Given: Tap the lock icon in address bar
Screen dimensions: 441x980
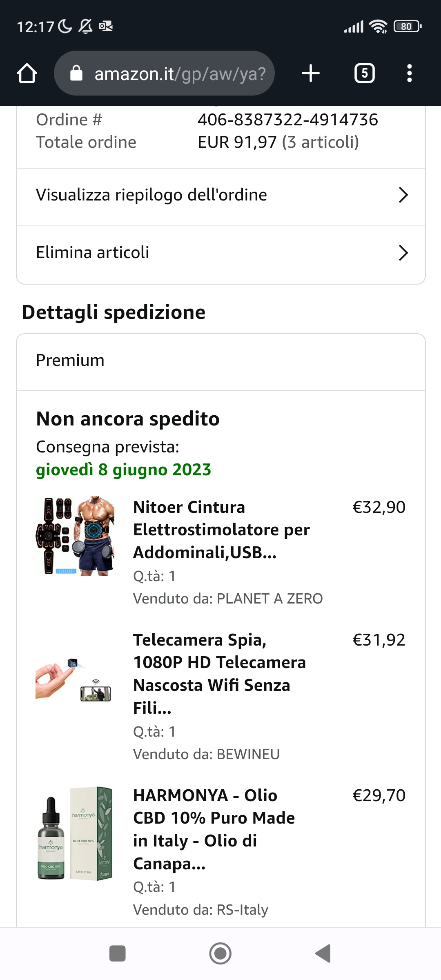Looking at the screenshot, I should [76, 74].
